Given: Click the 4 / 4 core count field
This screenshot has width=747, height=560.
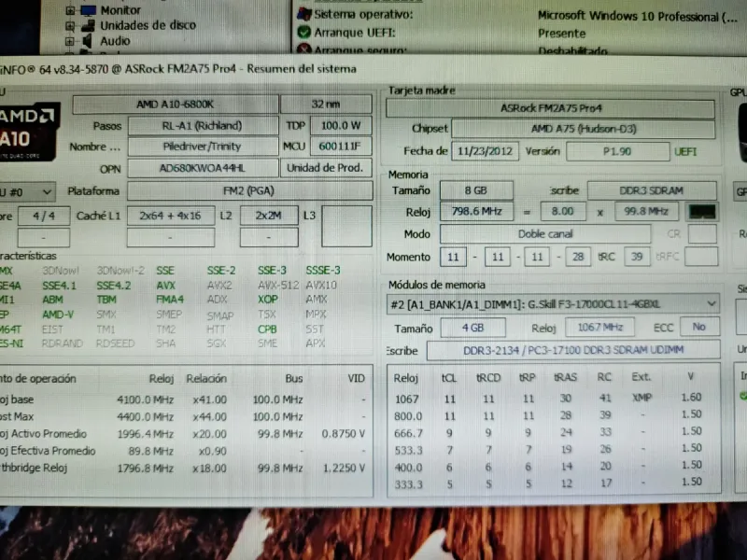Looking at the screenshot, I should [44, 216].
